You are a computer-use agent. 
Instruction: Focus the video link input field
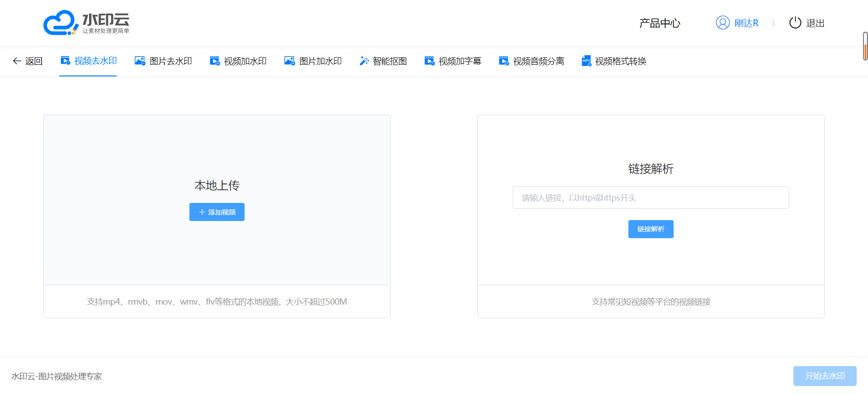tap(651, 197)
